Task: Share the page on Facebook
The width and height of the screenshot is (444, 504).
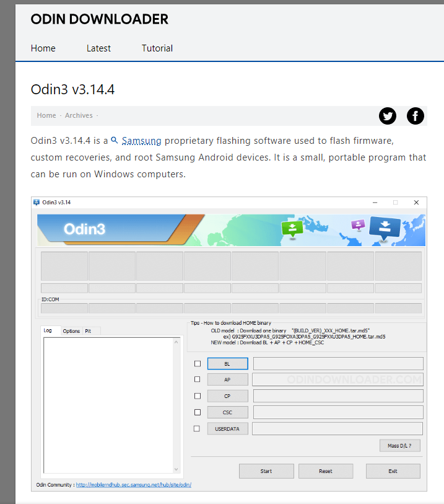Action: 415,116
